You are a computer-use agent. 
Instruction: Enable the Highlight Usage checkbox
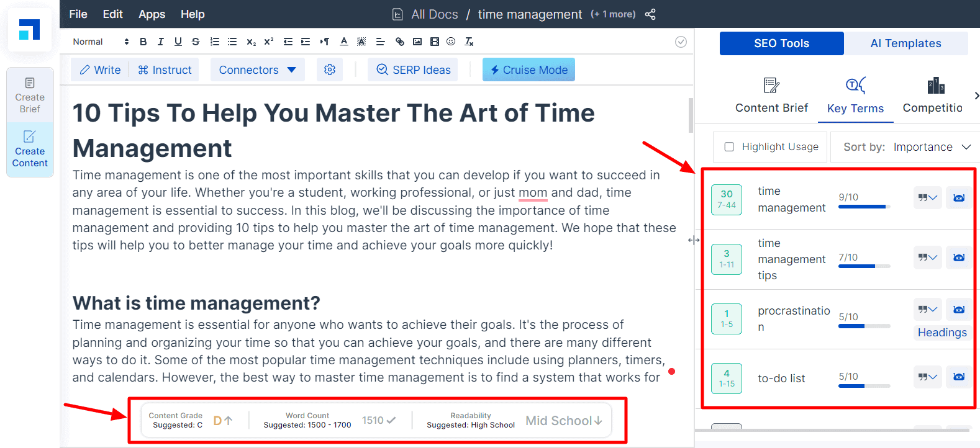pos(730,147)
